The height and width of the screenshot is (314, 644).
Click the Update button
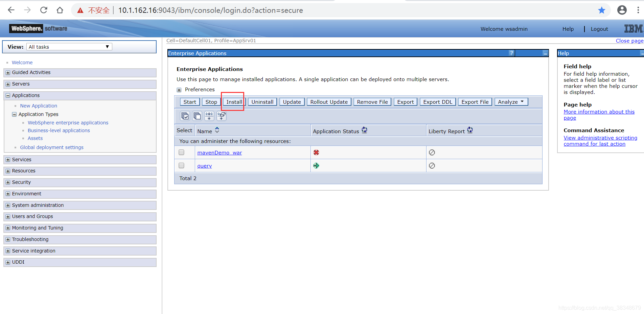pyautogui.click(x=292, y=102)
